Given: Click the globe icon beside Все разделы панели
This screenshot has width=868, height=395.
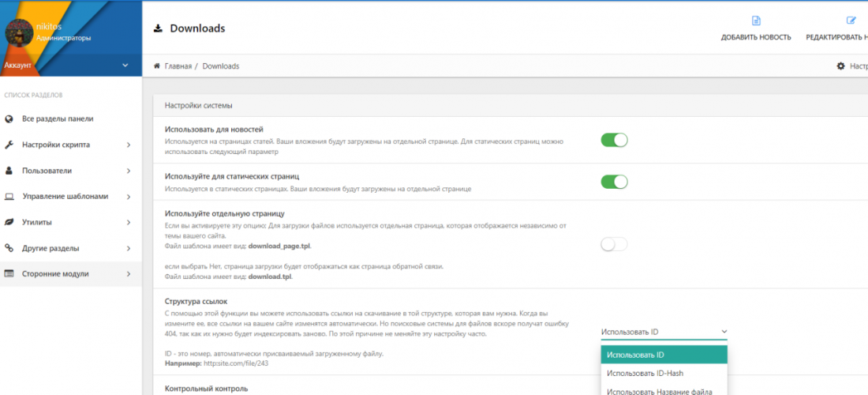Looking at the screenshot, I should pos(9,119).
